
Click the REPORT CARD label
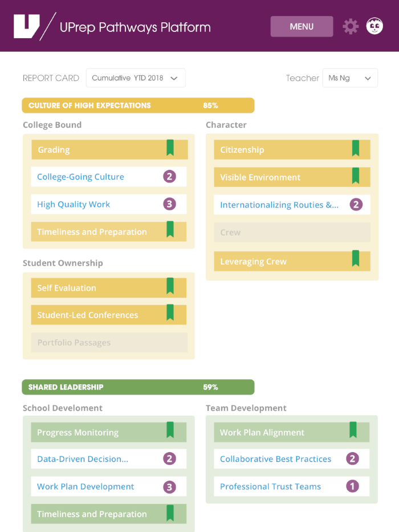point(51,78)
